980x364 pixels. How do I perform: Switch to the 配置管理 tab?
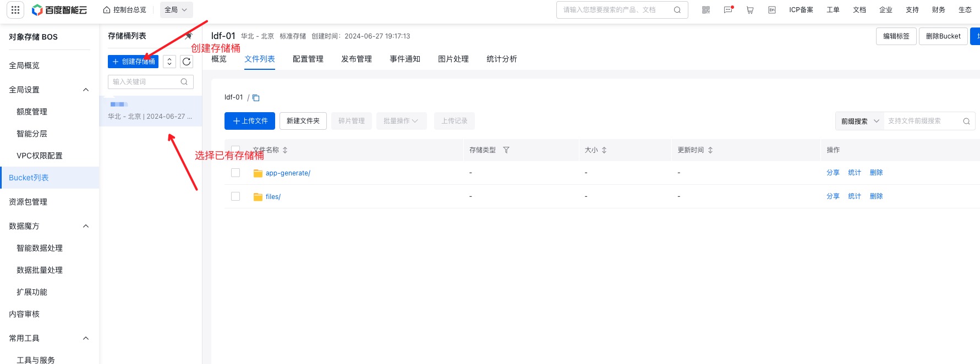tap(308, 59)
